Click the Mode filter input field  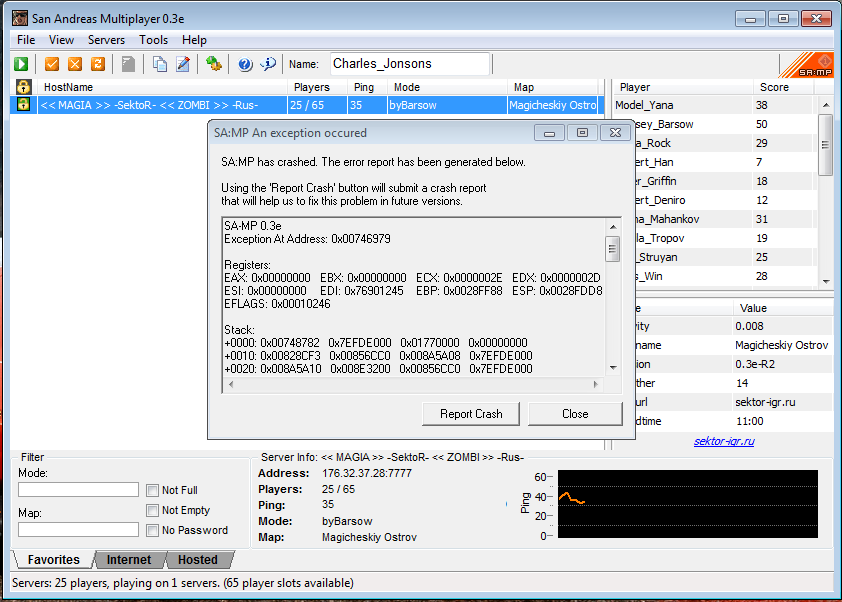tap(78, 490)
